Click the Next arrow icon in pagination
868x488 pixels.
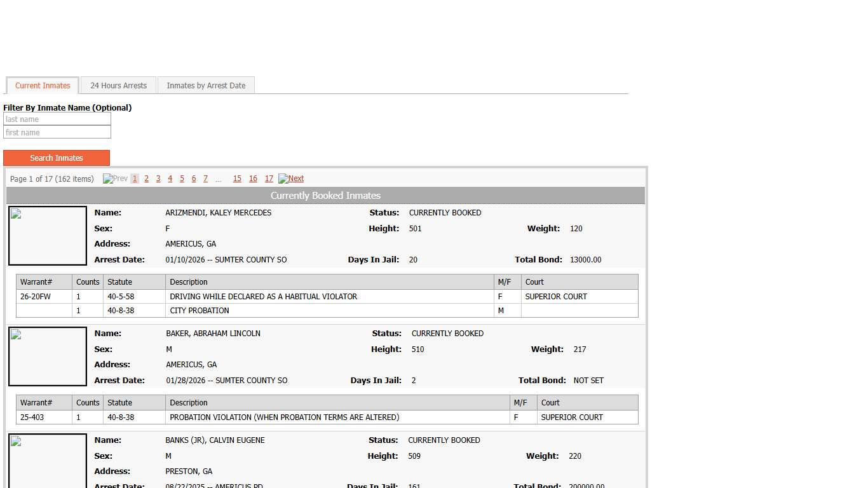[283, 179]
